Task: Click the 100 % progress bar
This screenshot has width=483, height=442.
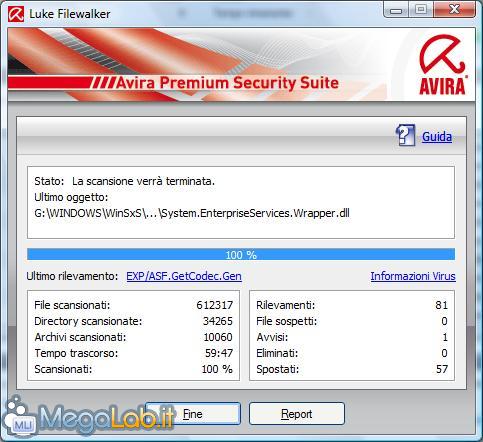Action: 241,254
